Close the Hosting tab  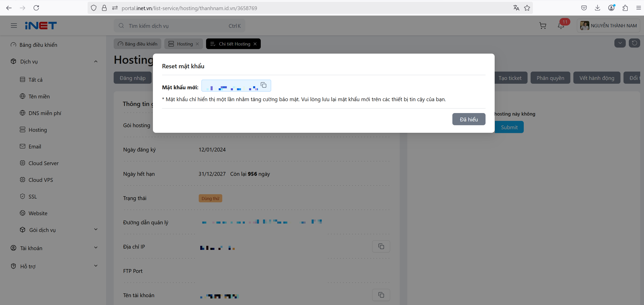click(x=197, y=44)
